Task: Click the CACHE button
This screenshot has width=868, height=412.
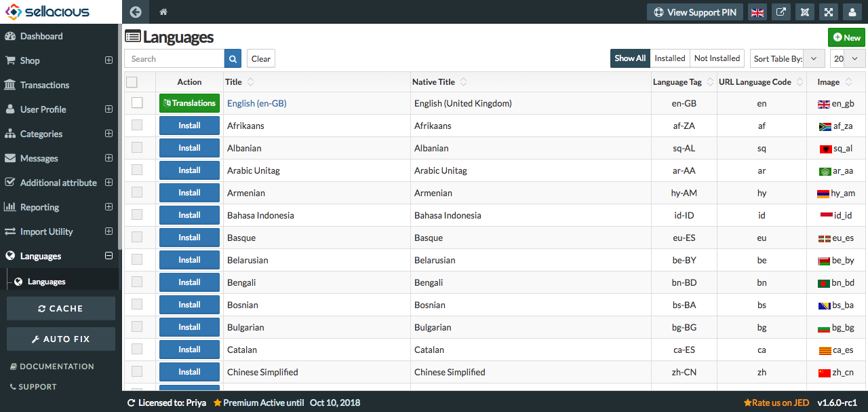Action: coord(61,308)
